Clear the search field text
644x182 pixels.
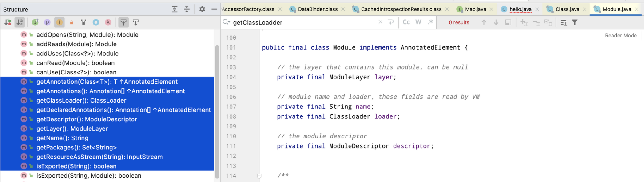tap(381, 22)
